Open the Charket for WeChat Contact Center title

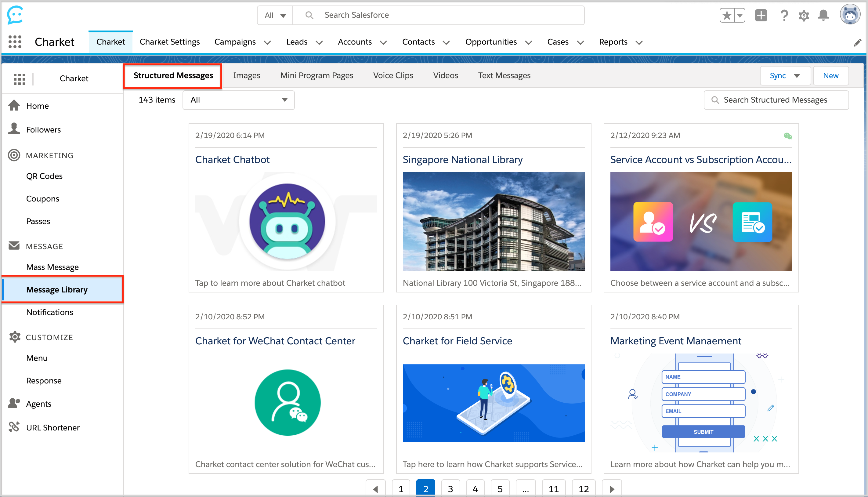click(275, 341)
